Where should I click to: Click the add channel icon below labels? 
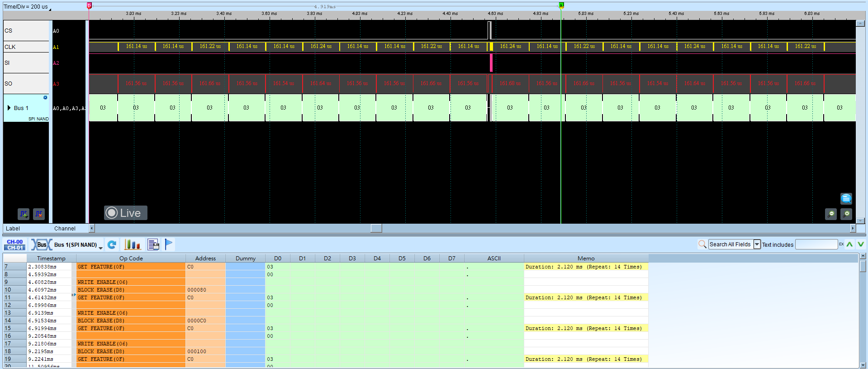coord(24,214)
